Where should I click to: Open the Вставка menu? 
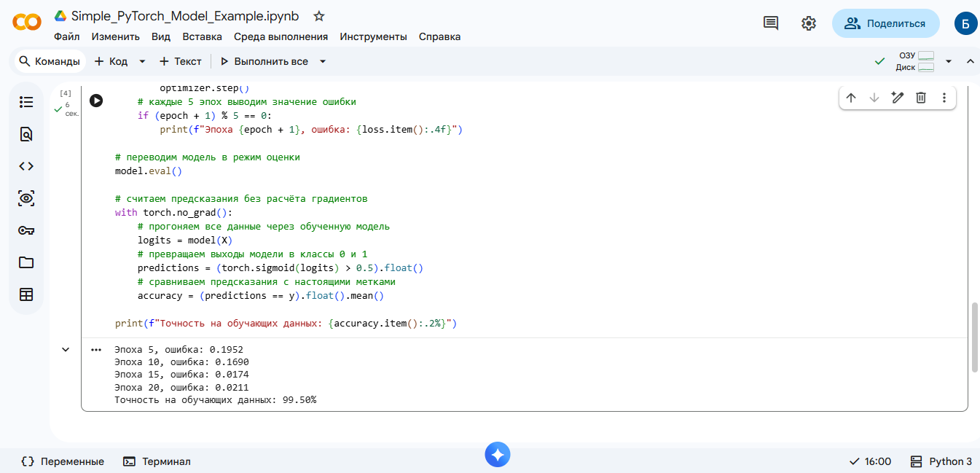click(203, 36)
